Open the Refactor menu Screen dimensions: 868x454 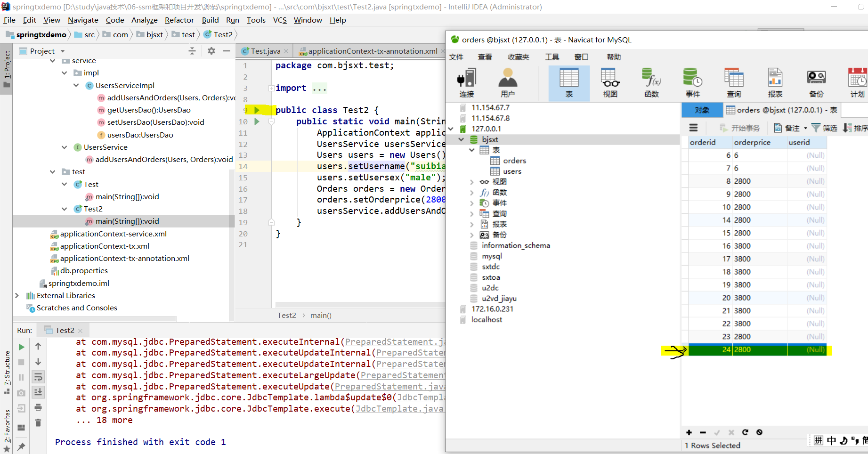coord(179,20)
